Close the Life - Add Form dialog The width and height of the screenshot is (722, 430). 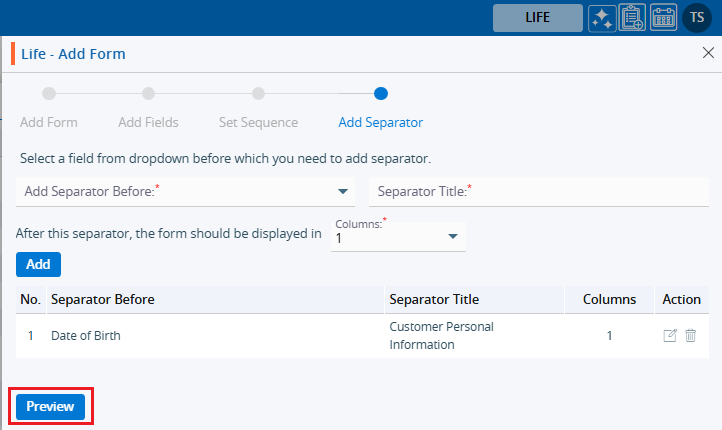[x=708, y=53]
